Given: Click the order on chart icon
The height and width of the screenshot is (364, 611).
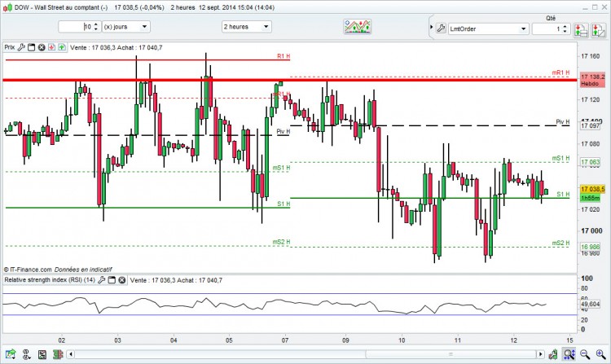Looking at the screenshot, I should [598, 29].
